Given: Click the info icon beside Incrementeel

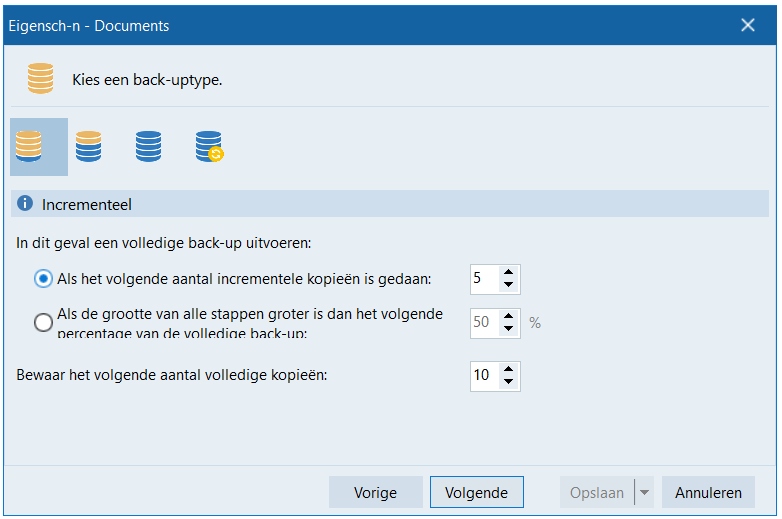Looking at the screenshot, I should (x=25, y=204).
